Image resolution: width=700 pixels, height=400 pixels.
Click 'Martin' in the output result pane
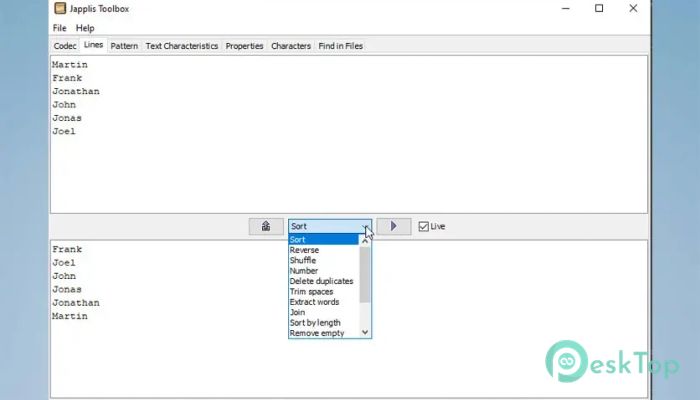pos(70,317)
